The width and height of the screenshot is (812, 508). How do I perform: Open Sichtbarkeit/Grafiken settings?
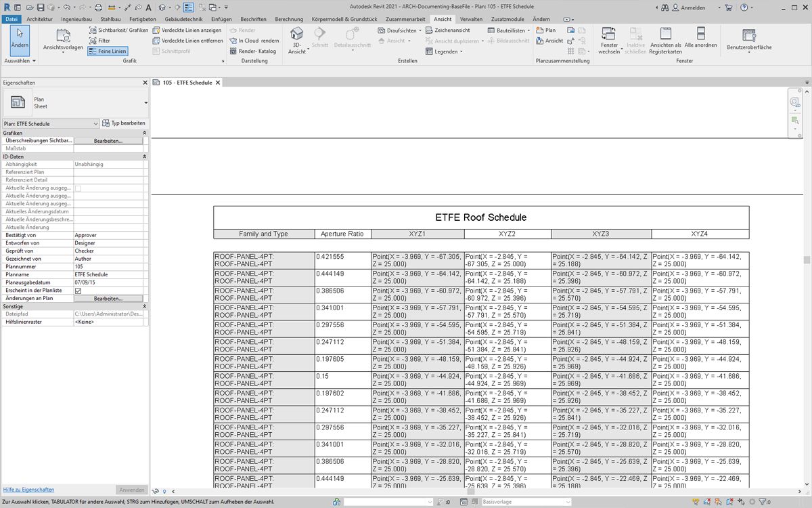coord(118,30)
